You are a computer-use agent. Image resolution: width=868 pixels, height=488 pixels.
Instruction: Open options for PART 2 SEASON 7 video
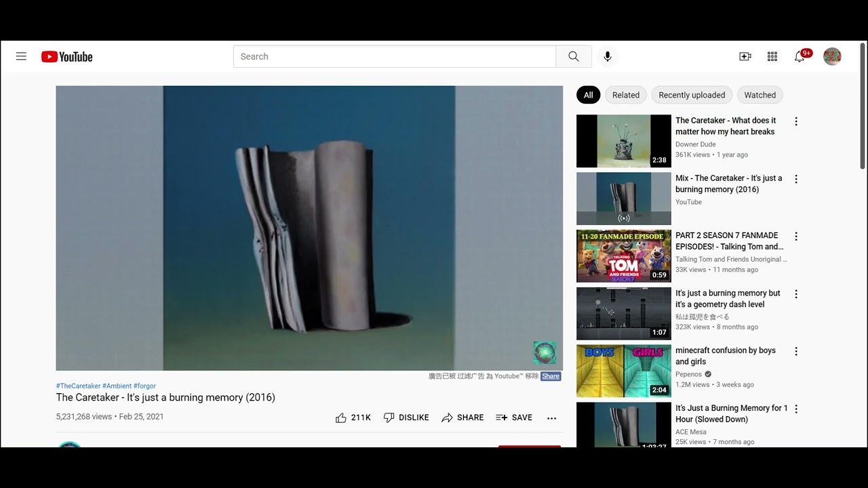[796, 237]
